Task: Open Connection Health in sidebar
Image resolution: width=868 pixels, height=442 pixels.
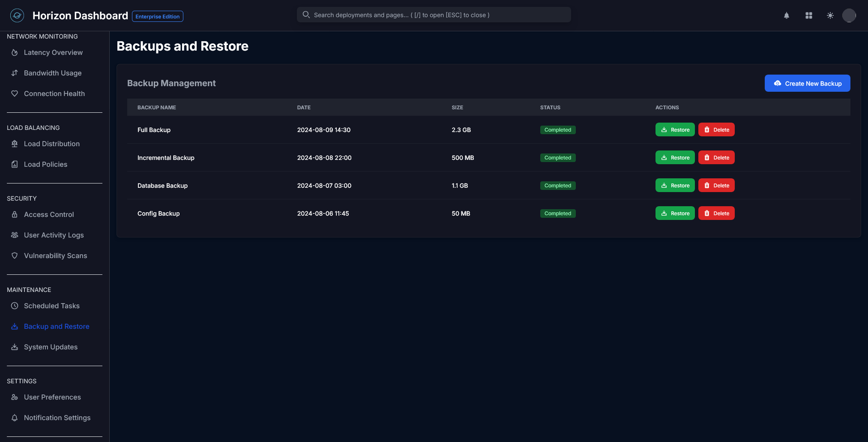Action: coord(54,93)
